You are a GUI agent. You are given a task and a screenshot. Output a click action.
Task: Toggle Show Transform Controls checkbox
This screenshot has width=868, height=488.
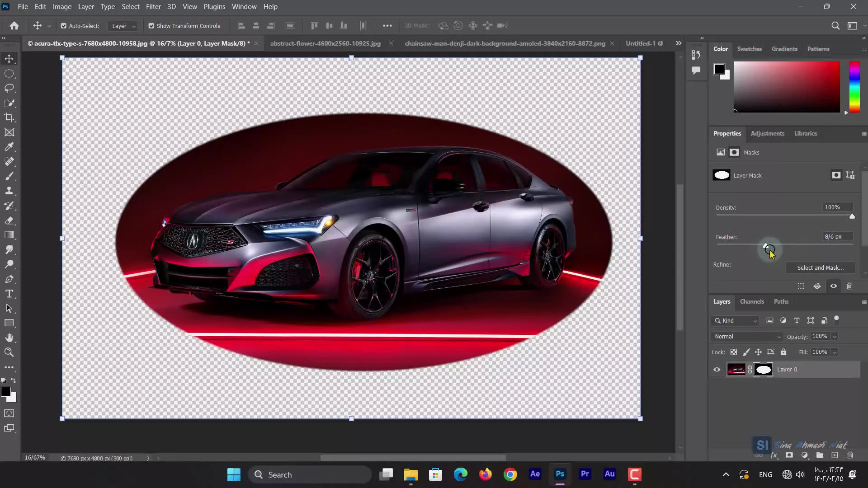[x=151, y=26]
